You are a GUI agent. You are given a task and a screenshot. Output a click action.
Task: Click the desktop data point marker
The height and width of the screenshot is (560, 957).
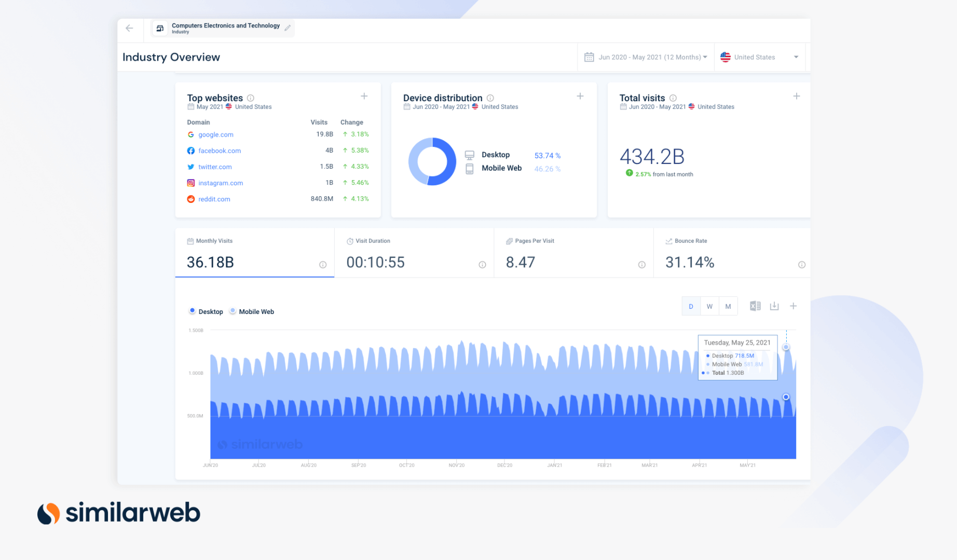coord(786,397)
